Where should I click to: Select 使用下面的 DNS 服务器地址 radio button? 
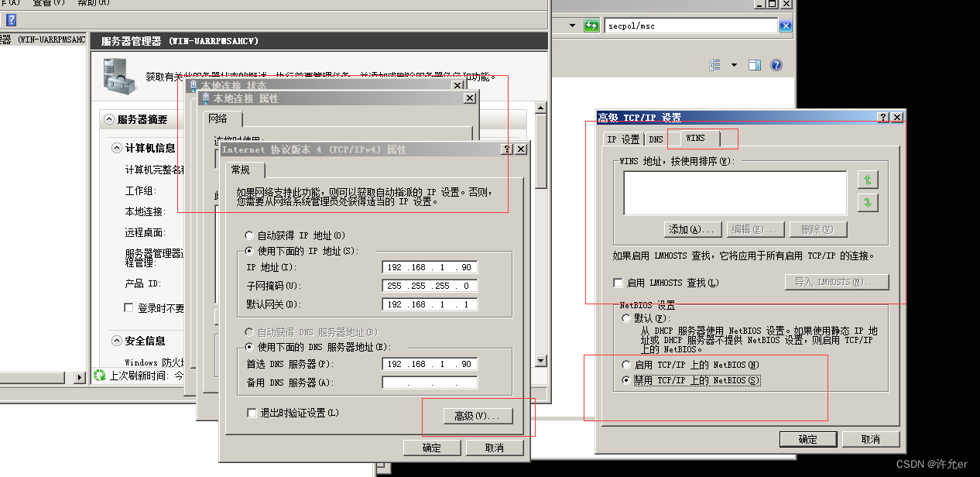tap(248, 347)
